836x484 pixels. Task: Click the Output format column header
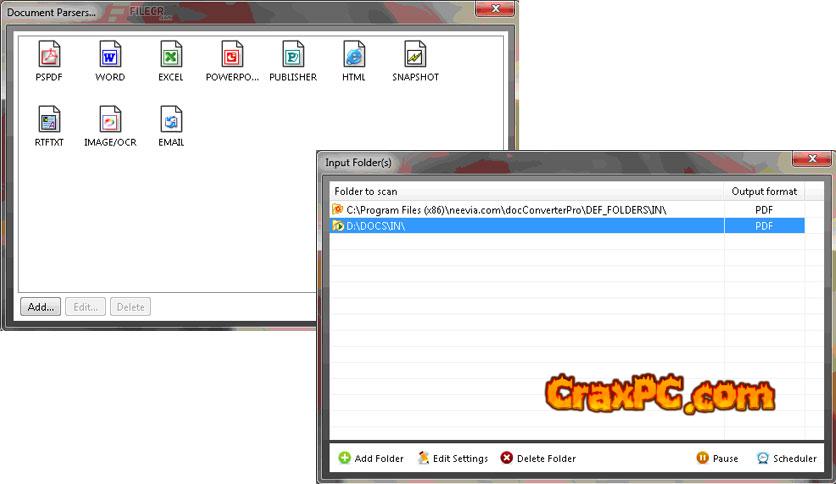click(x=764, y=191)
